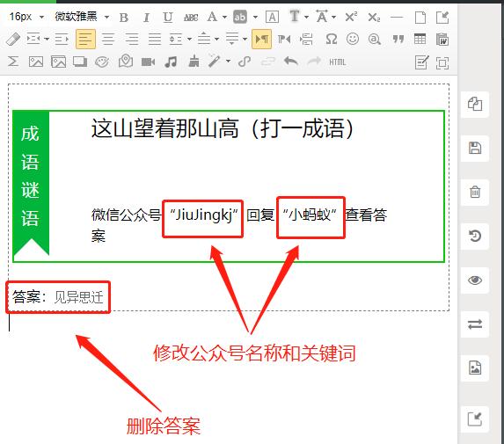Insert music with the note icon
The width and height of the screenshot is (504, 444).
pyautogui.click(x=171, y=62)
